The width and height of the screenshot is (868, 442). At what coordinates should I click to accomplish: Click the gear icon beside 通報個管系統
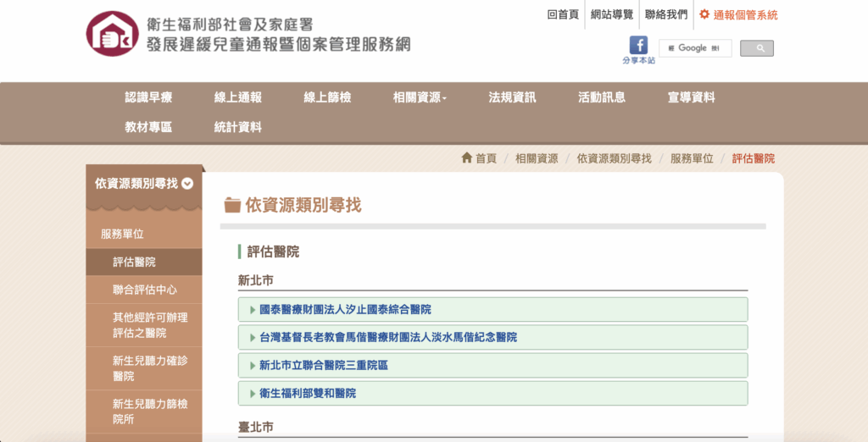point(704,14)
